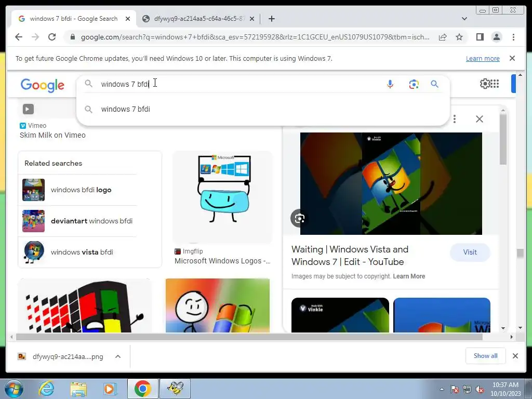Open Windows Media Player from taskbar
This screenshot has height=399, width=532.
pyautogui.click(x=110, y=389)
